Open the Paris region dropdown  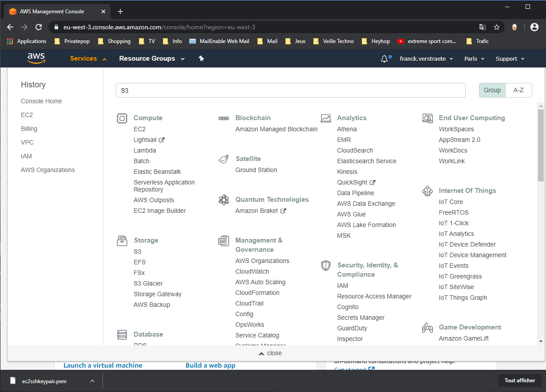click(x=474, y=59)
